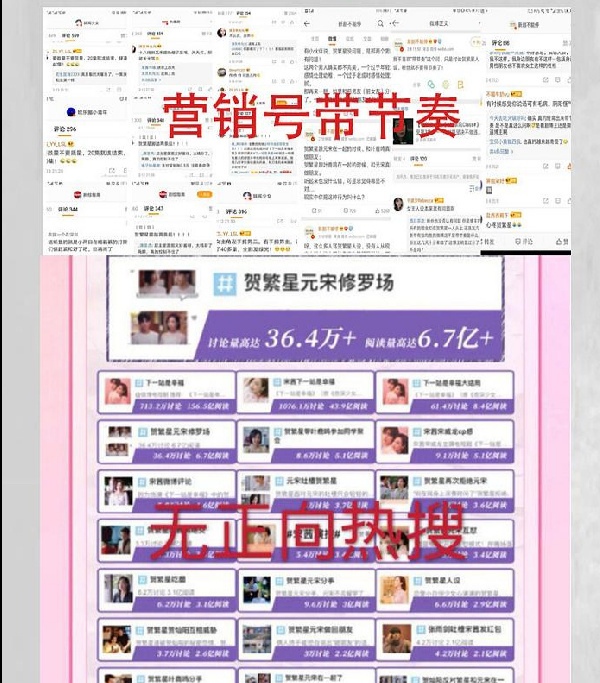Tap hashtag icon of 贺繁星元宋做回朋友 card
Image resolution: width=600 pixels, height=683 pixels.
click(x=280, y=630)
